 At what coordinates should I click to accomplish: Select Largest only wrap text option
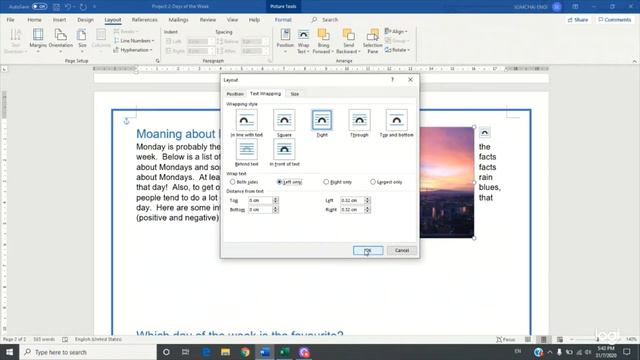pos(386,182)
